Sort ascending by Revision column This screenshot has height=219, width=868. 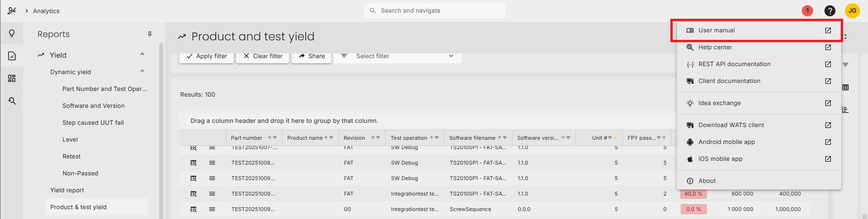pos(373,138)
